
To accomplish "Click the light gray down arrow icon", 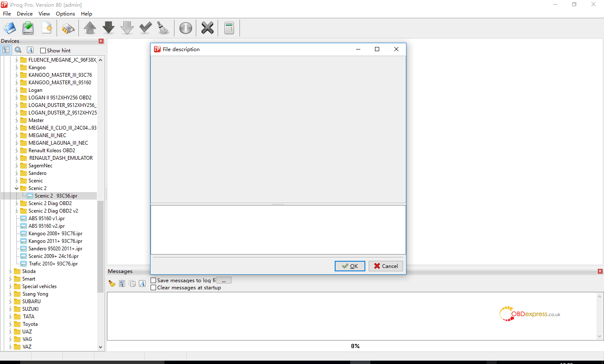I will pyautogui.click(x=127, y=28).
